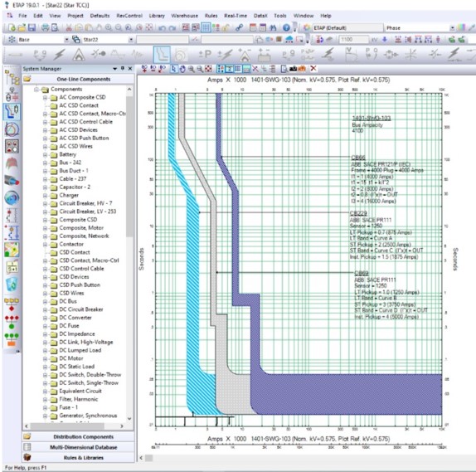
Task: Expand the Circuit Breaker, LV - 253 node
Action: pyautogui.click(x=45, y=212)
